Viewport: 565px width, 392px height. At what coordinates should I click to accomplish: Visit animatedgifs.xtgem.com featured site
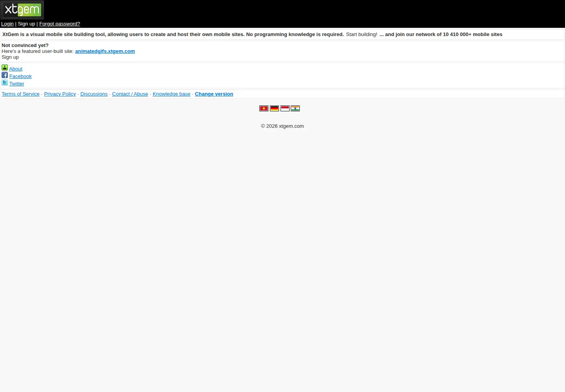(105, 51)
